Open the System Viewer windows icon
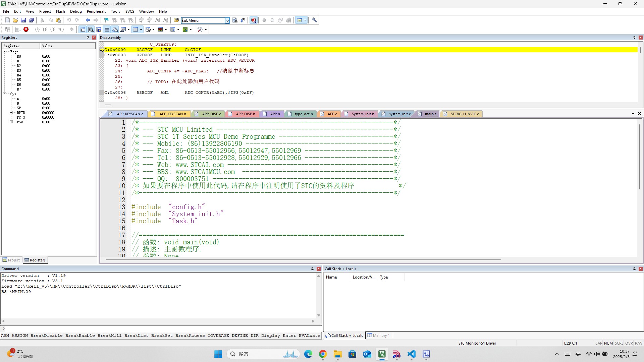644x362 pixels. point(185,29)
